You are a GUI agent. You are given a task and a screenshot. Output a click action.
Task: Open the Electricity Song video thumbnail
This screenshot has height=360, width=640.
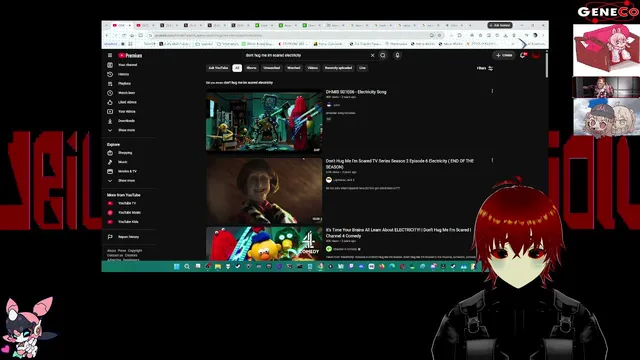tap(264, 122)
